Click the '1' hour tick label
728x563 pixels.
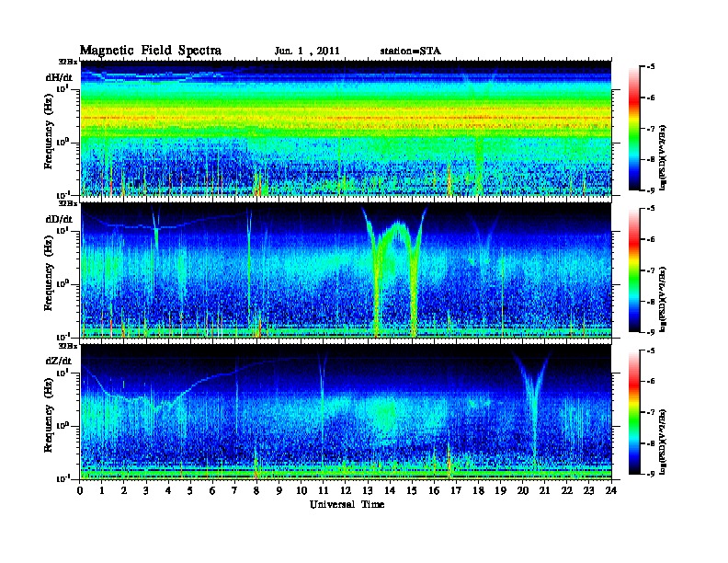[x=102, y=490]
